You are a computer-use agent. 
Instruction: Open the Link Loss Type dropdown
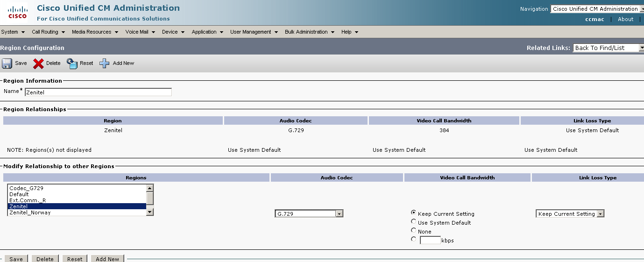[x=570, y=214]
